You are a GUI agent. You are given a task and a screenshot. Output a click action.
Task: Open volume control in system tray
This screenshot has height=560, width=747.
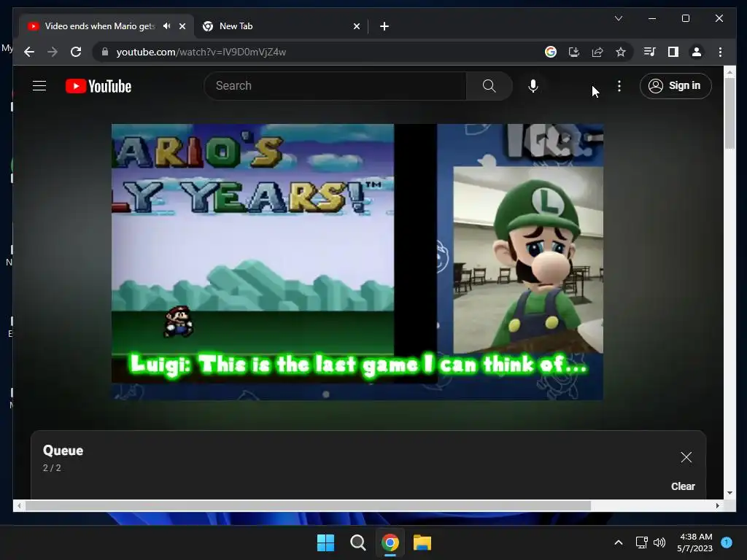coord(659,542)
